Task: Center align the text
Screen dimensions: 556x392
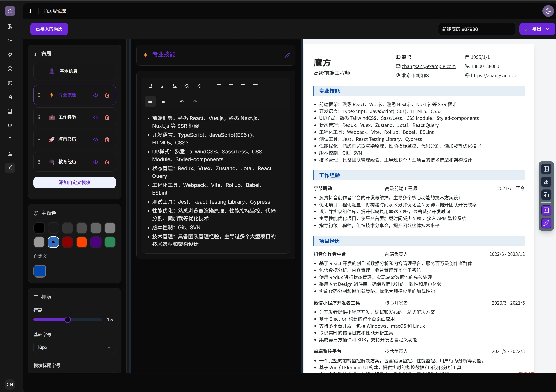Action: tap(231, 86)
